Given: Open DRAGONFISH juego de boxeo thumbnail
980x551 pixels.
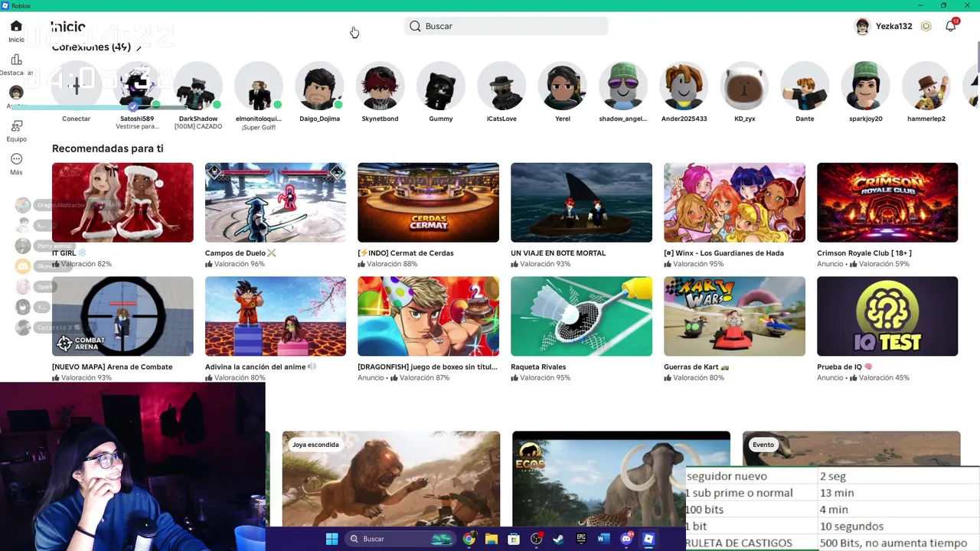Looking at the screenshot, I should point(428,316).
